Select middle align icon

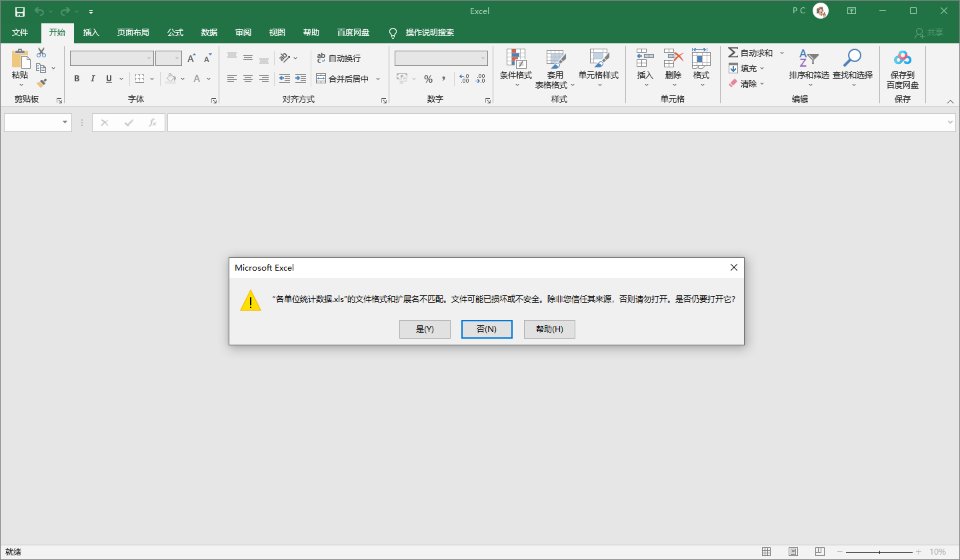click(248, 58)
